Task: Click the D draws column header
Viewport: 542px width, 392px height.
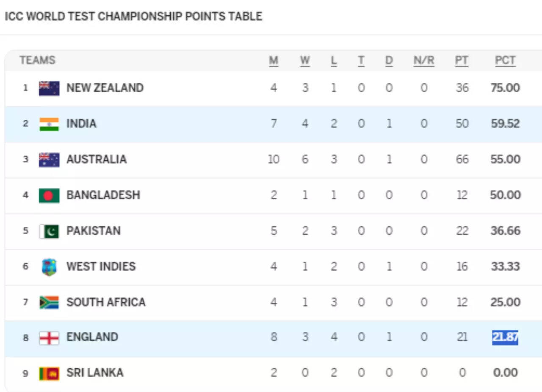Action: [x=389, y=61]
